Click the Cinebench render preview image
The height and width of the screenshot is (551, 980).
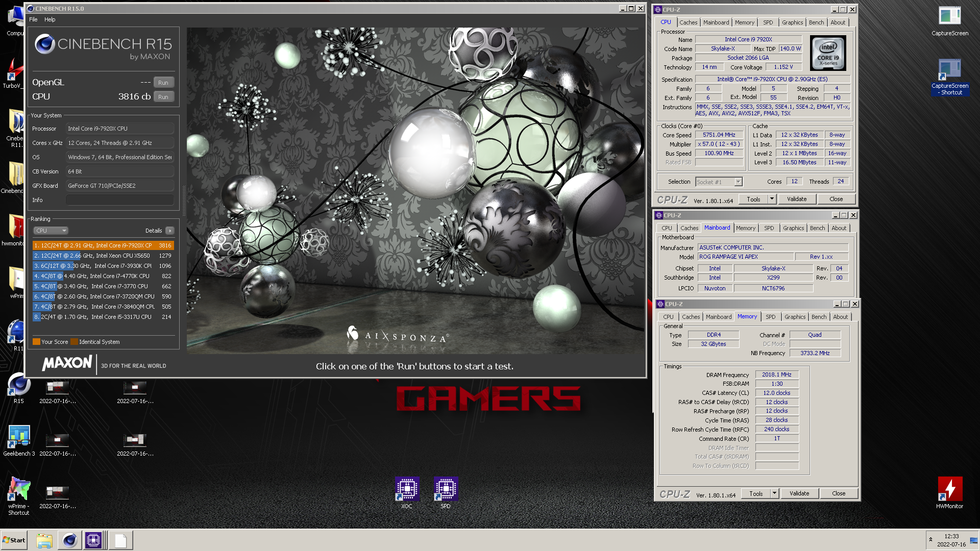415,190
